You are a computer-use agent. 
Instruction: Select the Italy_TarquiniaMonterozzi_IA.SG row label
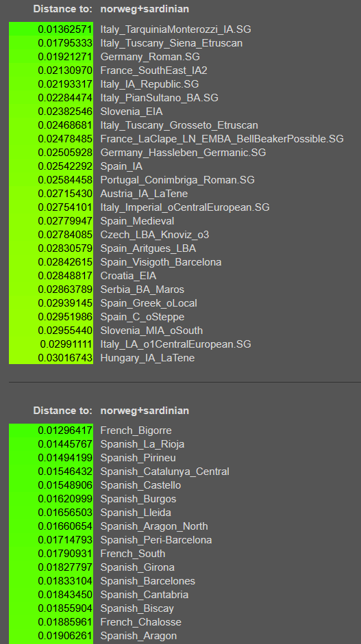pyautogui.click(x=175, y=29)
